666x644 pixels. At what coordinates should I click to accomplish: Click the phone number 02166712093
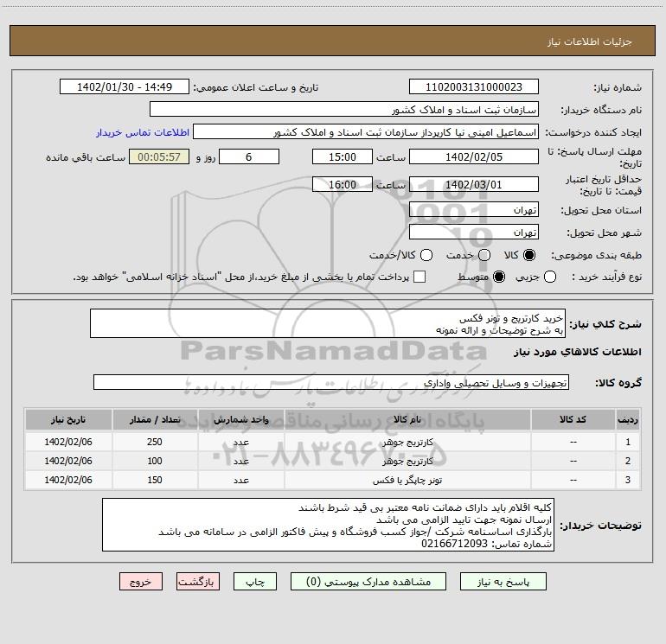[454, 544]
